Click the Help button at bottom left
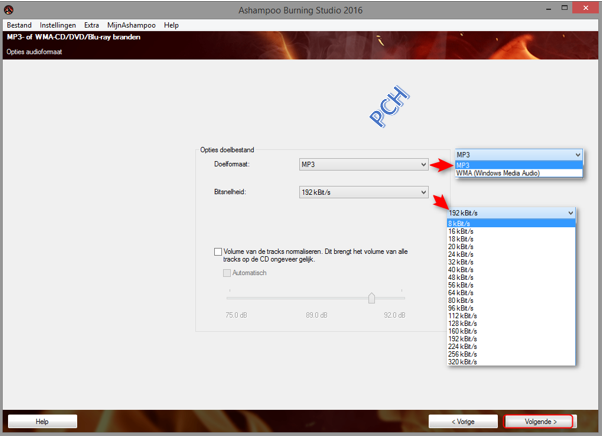Viewport: 602px width, 436px height. (42, 421)
